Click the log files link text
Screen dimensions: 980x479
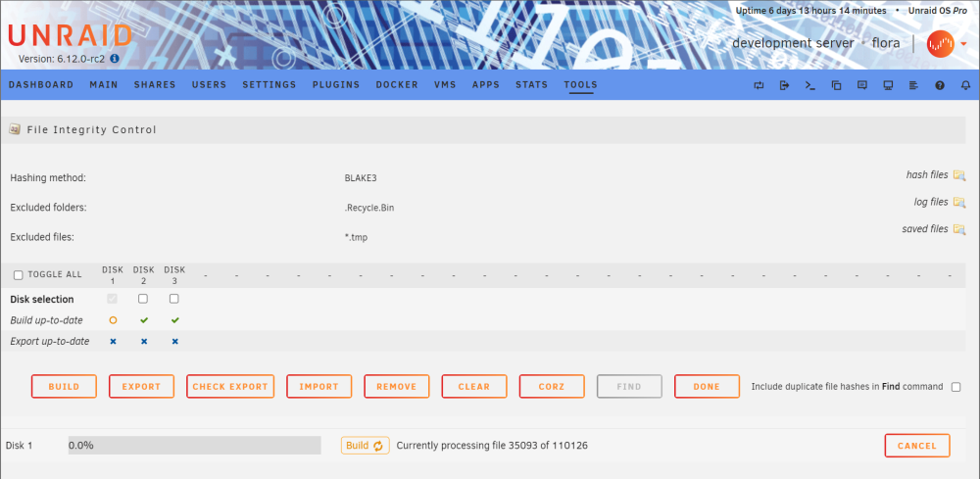(x=931, y=202)
